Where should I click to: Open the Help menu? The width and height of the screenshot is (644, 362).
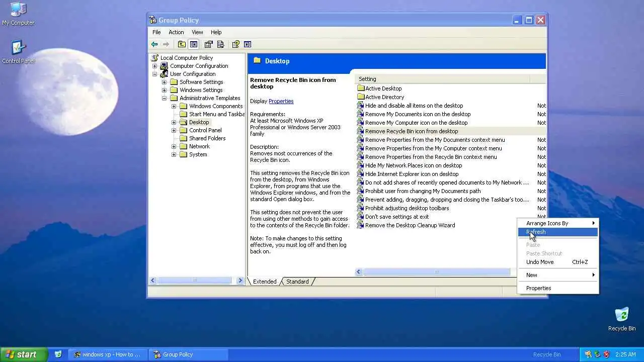[x=216, y=32]
